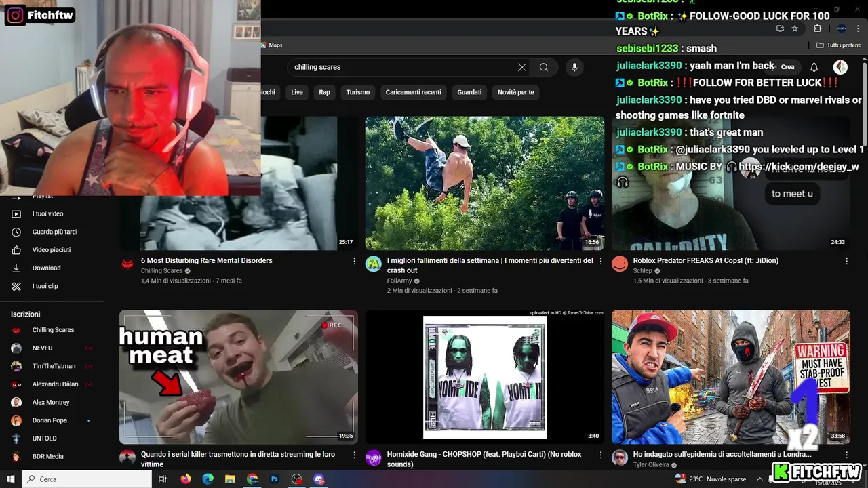Open the Chrome three-dot menu
868x488 pixels.
[x=859, y=28]
